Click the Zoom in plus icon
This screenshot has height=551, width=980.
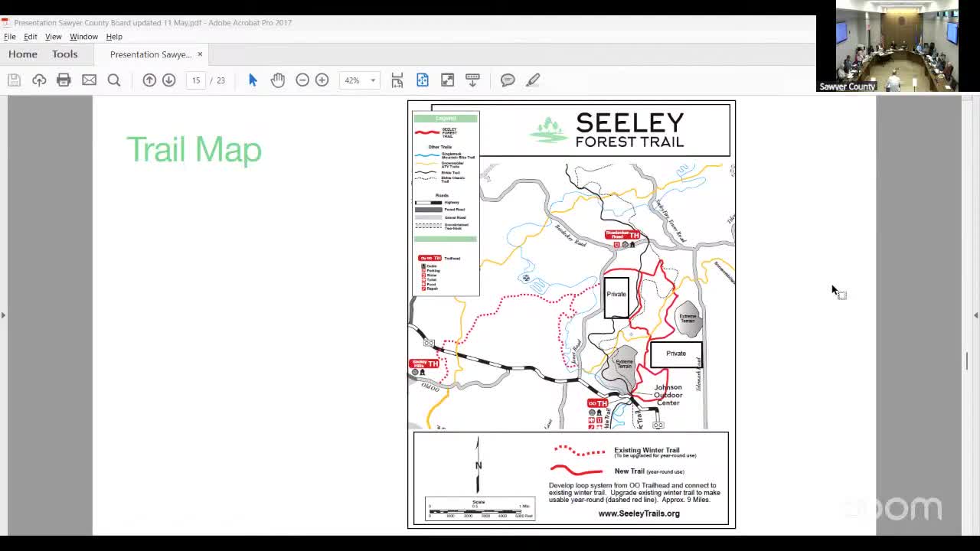[322, 80]
